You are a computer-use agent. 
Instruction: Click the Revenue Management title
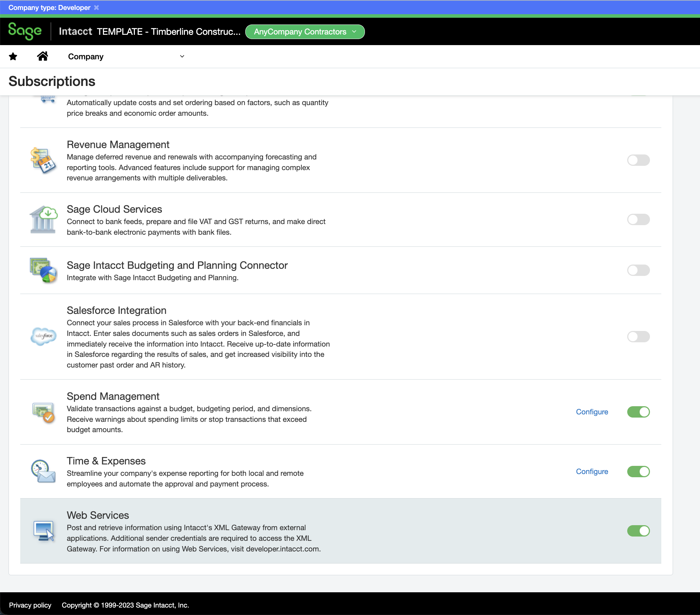tap(118, 145)
